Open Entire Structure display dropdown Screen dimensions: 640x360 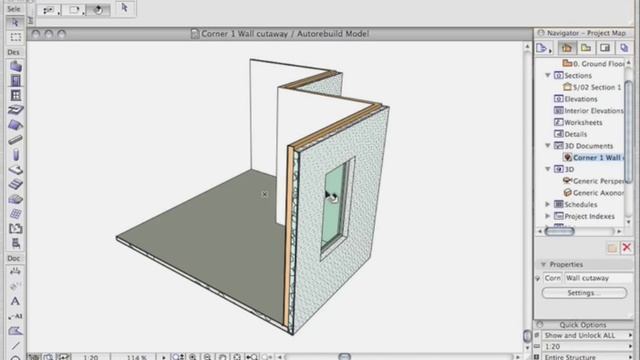pos(587,357)
